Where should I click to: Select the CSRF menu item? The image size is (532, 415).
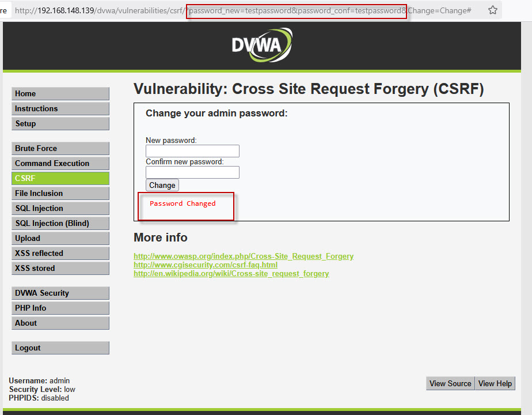[60, 178]
